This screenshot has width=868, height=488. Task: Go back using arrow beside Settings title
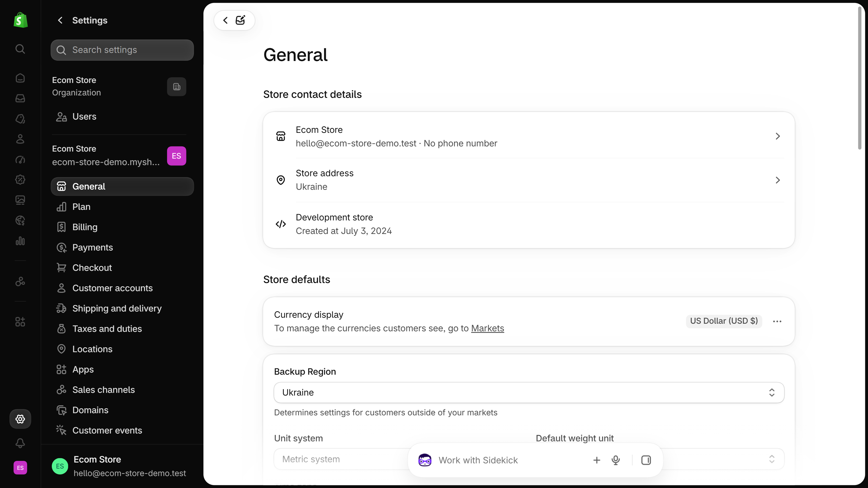point(60,21)
